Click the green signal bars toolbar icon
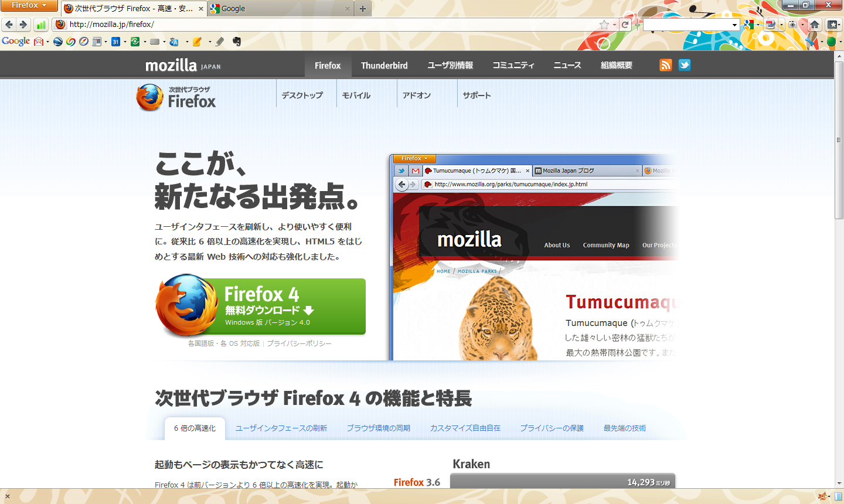Viewport: 844px width, 504px height. click(x=41, y=25)
